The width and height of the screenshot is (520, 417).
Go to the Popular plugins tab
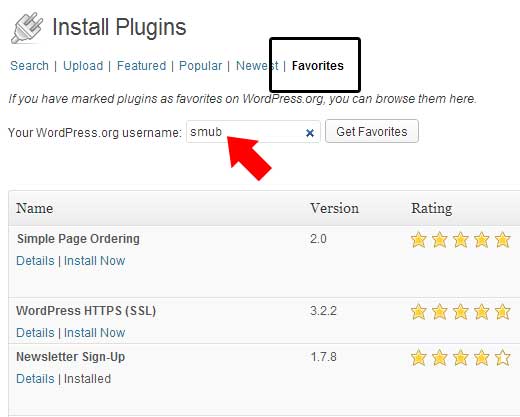point(200,66)
